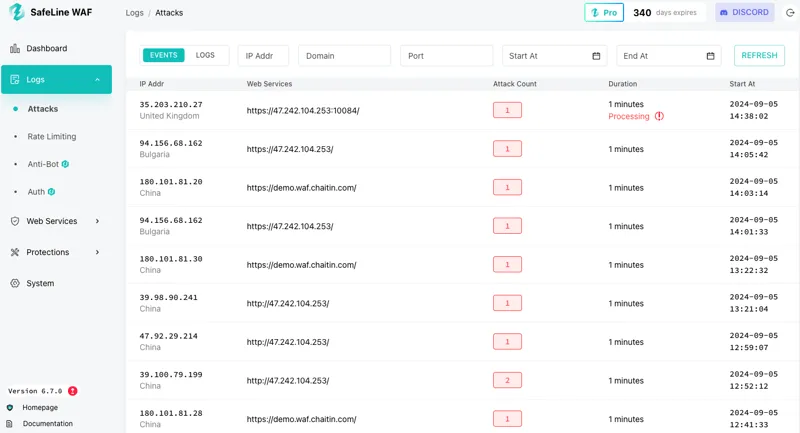Image resolution: width=800 pixels, height=433 pixels.
Task: Click the Attacks breadcrumb text
Action: point(169,13)
